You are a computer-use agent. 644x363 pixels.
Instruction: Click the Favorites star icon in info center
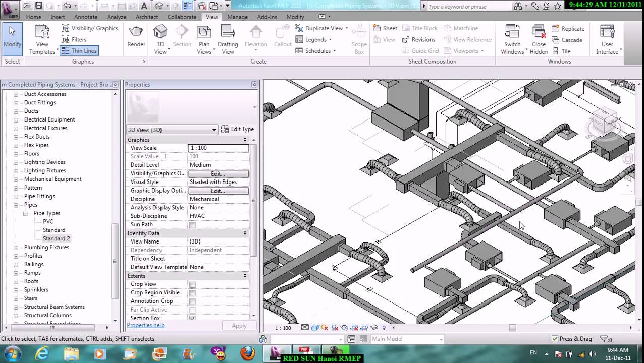(557, 6)
